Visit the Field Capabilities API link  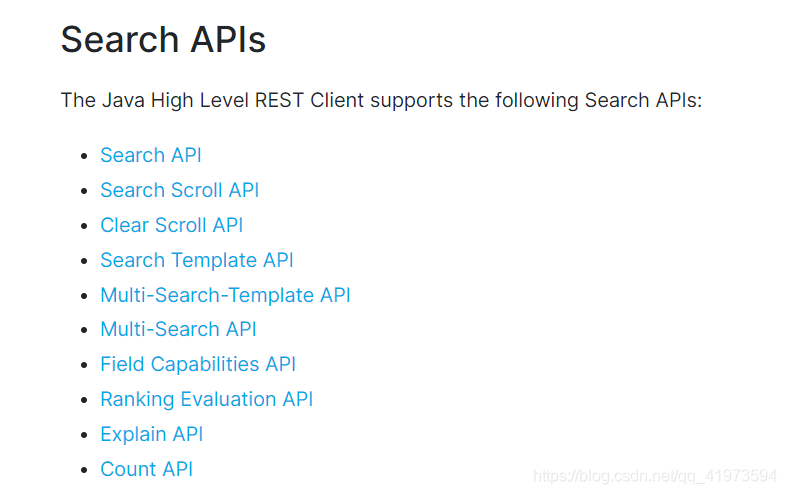198,365
